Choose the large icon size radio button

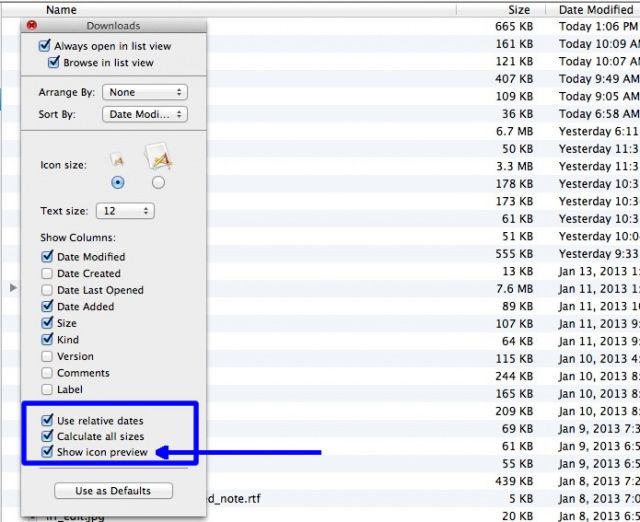point(158,183)
